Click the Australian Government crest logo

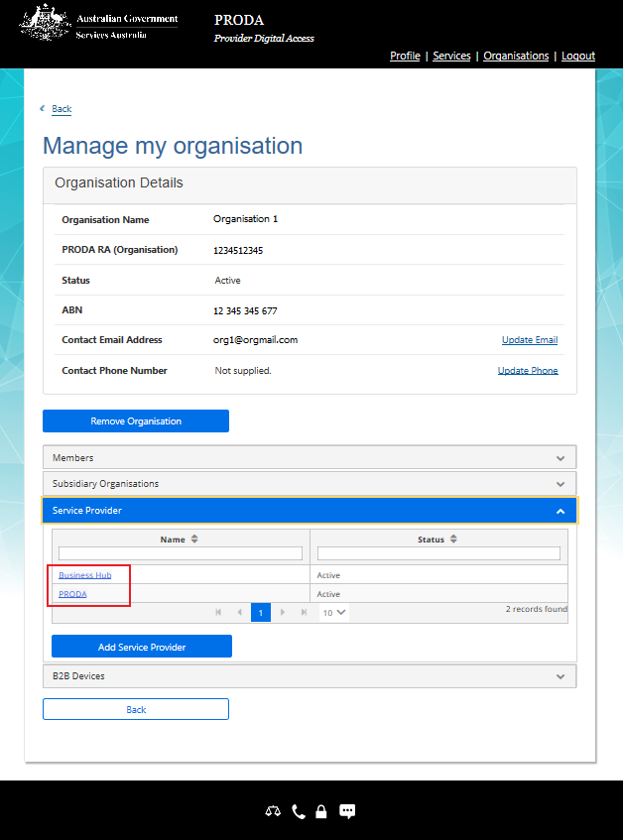click(46, 22)
